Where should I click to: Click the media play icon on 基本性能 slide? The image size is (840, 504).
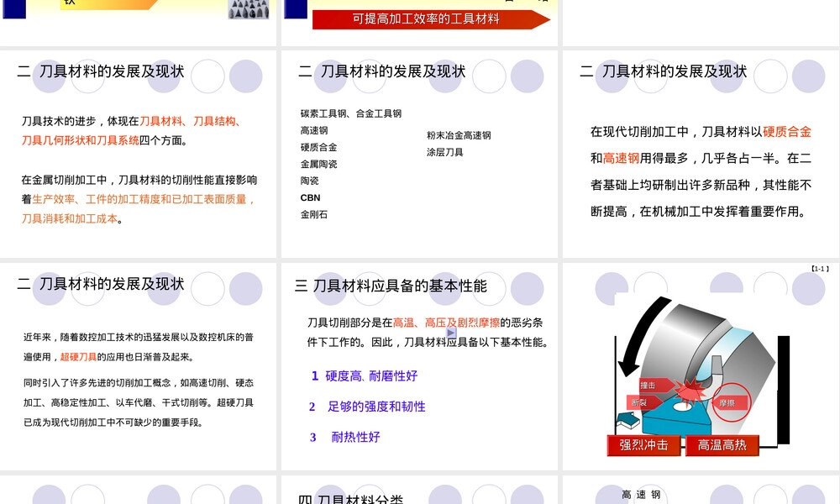click(451, 333)
